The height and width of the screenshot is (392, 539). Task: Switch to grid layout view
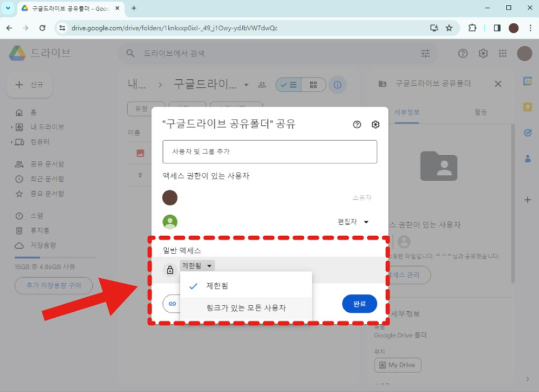point(314,85)
